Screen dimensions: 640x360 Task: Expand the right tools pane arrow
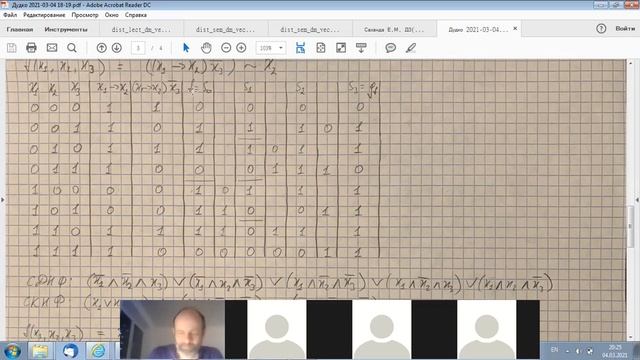click(x=637, y=200)
